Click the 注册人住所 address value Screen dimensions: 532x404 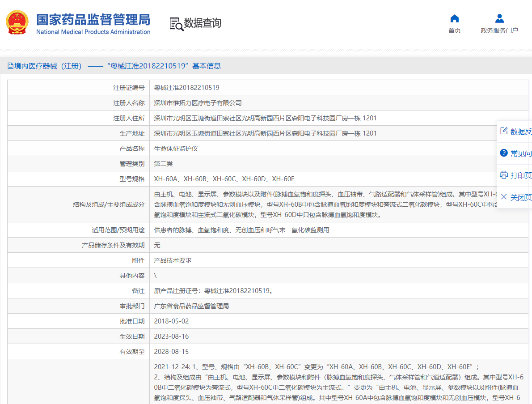[x=265, y=118]
